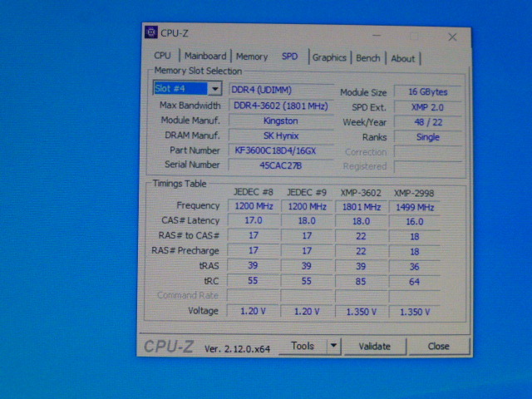
Task: Click JEDEC #8 tRC value 55
Action: (x=253, y=281)
